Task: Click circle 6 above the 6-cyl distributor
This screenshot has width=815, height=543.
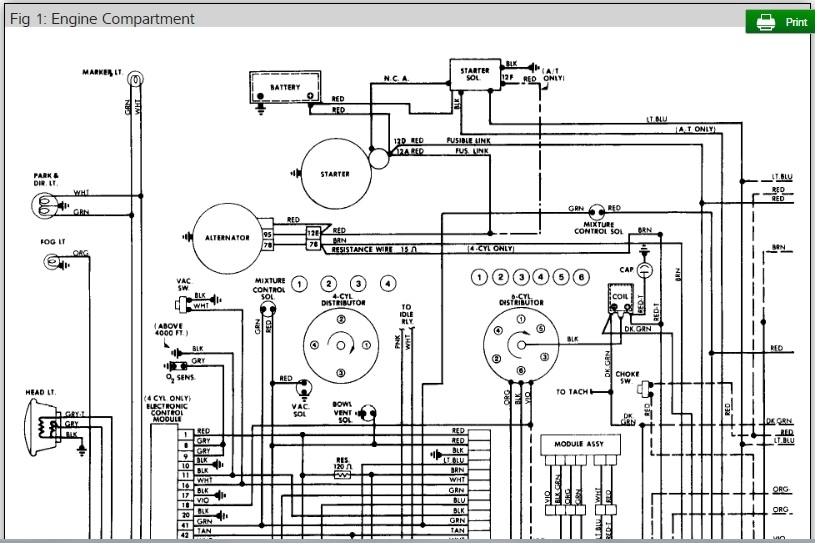Action: coord(582,277)
